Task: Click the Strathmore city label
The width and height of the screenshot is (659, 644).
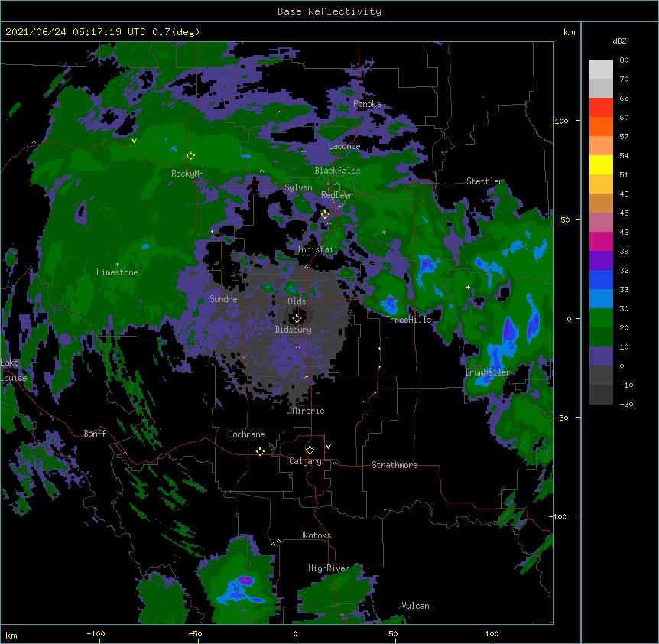Action: tap(394, 465)
